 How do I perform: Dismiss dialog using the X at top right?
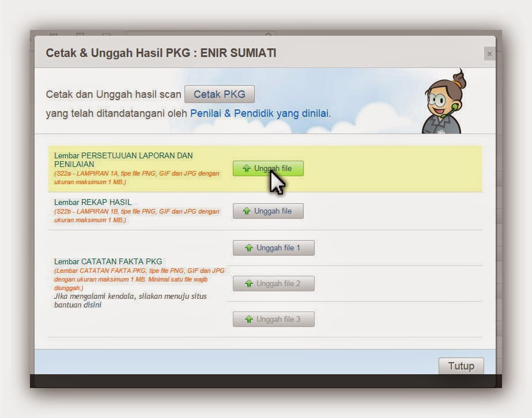[x=489, y=54]
